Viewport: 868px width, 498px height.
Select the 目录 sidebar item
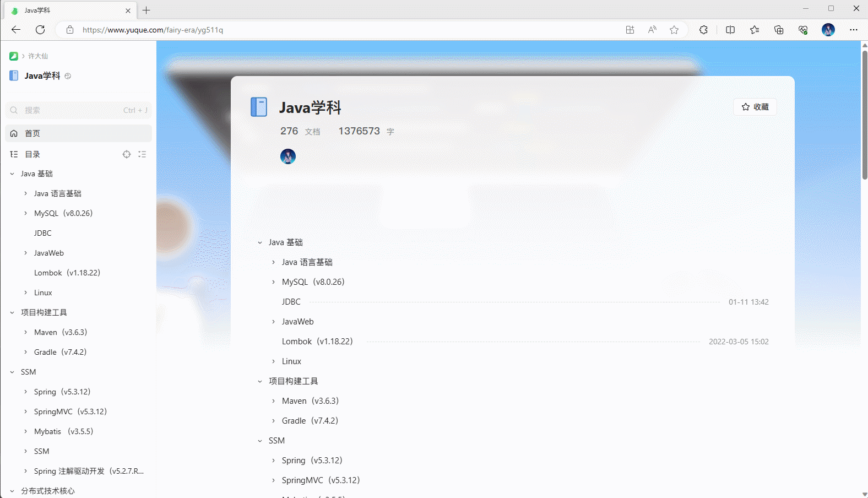33,154
